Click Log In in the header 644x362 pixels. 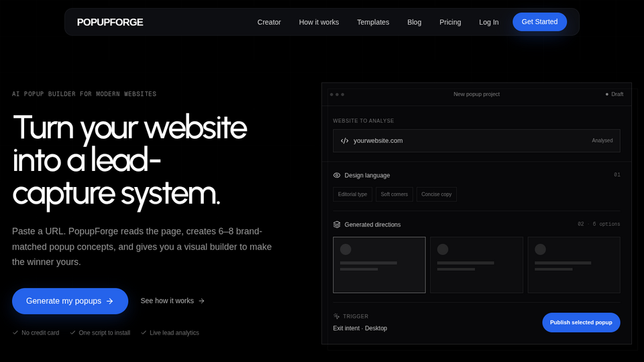489,22
